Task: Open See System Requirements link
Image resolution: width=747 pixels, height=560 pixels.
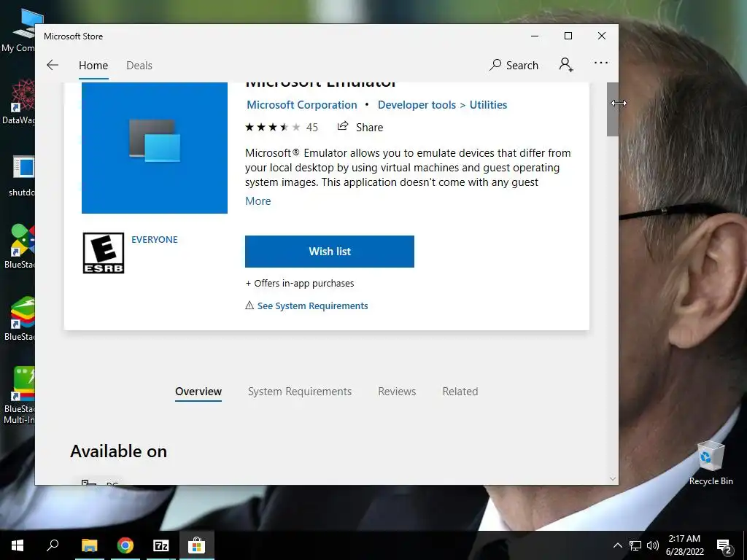Action: point(312,306)
